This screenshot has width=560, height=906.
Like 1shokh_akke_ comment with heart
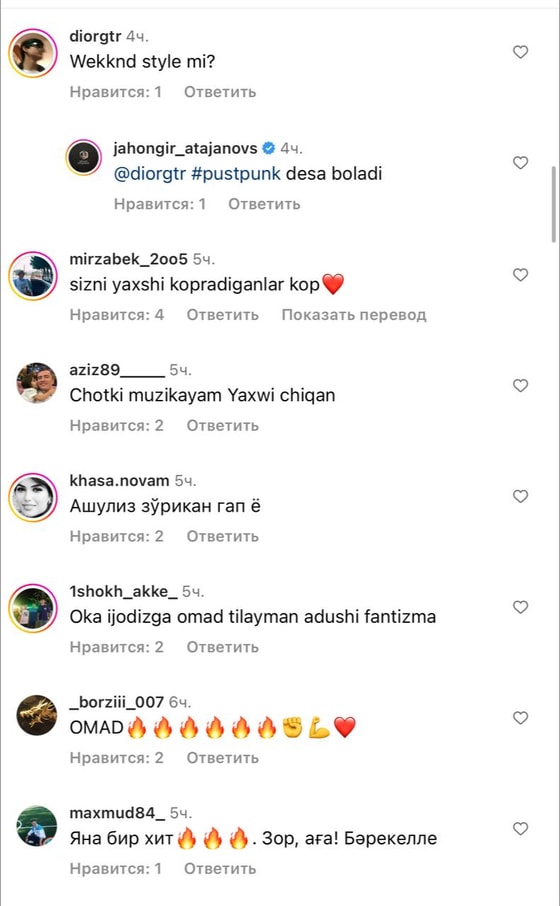point(521,607)
